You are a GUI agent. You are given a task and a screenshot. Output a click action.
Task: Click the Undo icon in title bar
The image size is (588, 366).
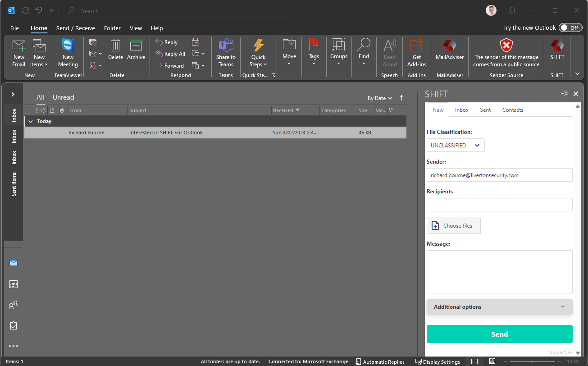(39, 10)
